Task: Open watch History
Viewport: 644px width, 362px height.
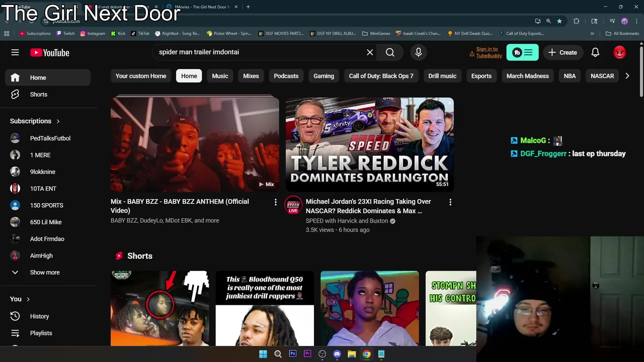Action: 48,316
